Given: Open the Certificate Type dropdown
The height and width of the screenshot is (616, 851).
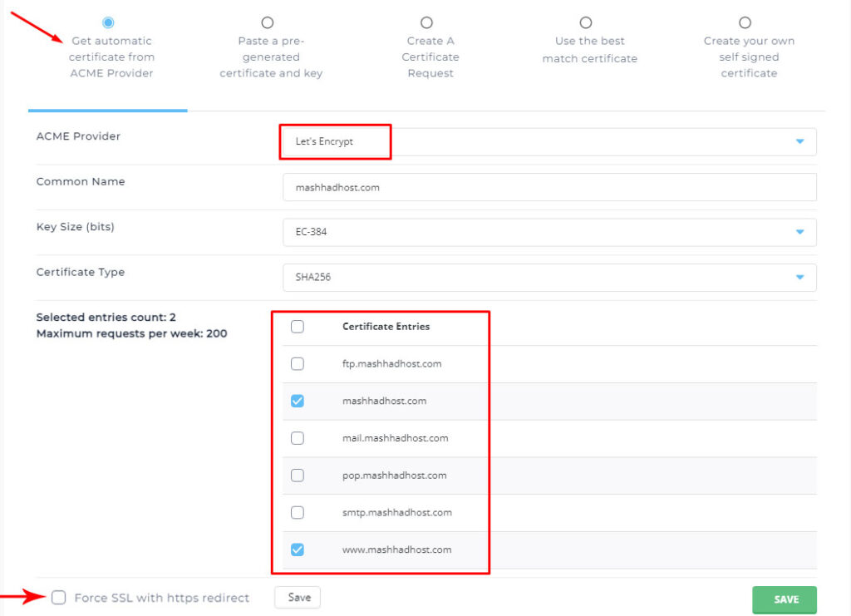Looking at the screenshot, I should click(x=548, y=277).
